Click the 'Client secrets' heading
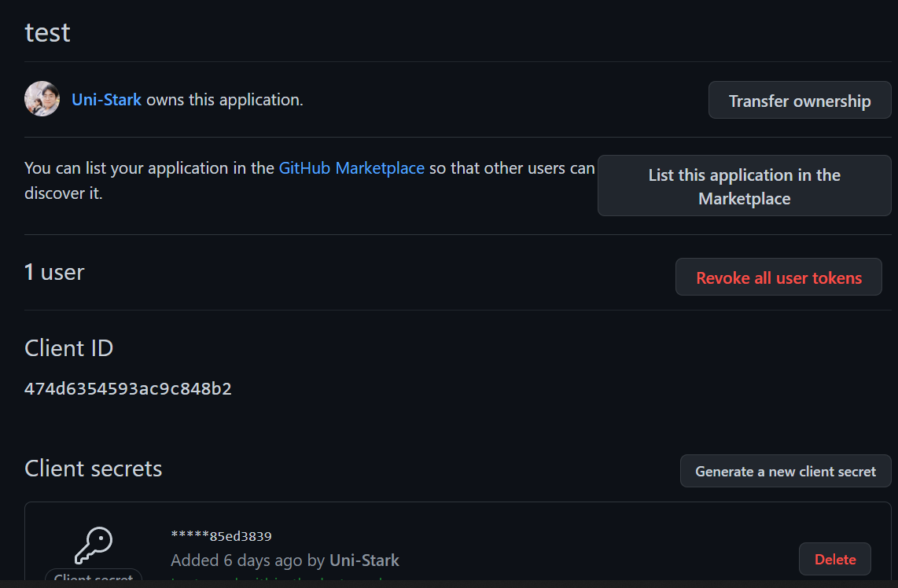Image resolution: width=898 pixels, height=588 pixels. pyautogui.click(x=94, y=469)
